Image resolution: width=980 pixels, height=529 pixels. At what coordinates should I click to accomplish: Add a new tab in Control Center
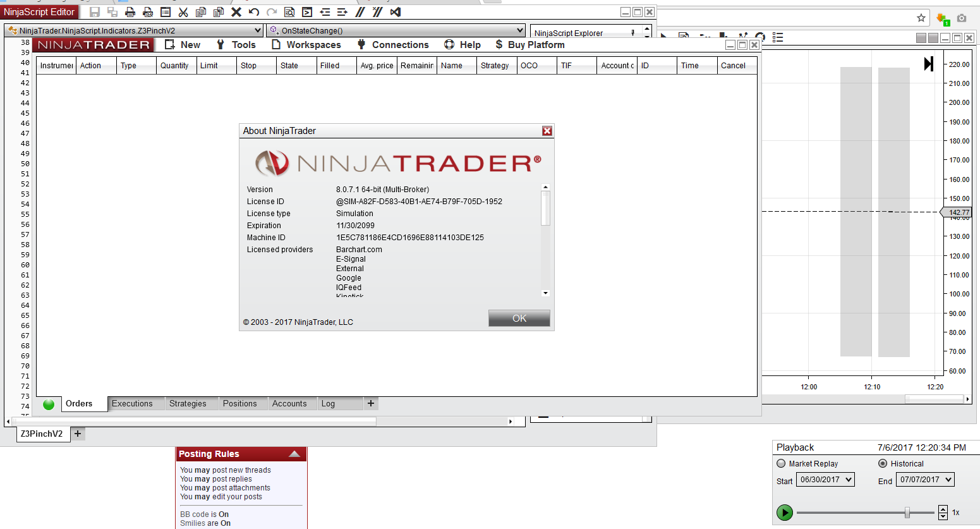(x=371, y=403)
